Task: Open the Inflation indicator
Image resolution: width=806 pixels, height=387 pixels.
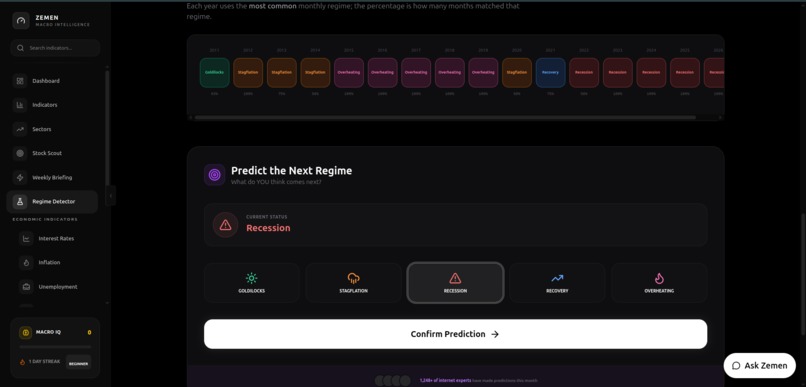Action: tap(55, 263)
